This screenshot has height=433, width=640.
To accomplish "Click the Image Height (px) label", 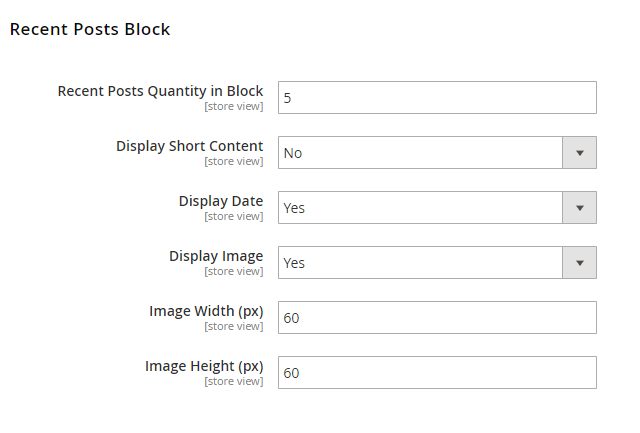I will (x=204, y=366).
